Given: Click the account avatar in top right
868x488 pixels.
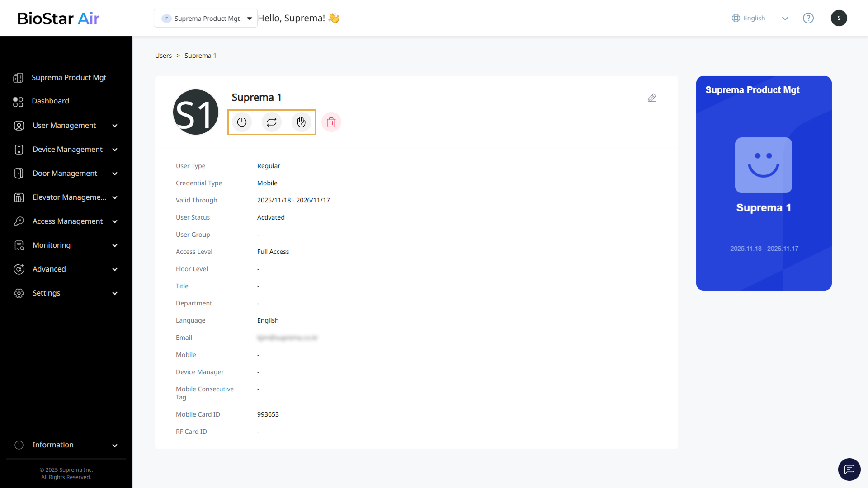Looking at the screenshot, I should tap(839, 18).
